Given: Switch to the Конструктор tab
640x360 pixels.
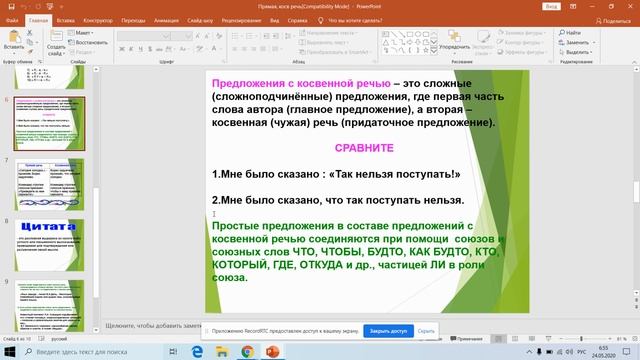Looking at the screenshot, I should (x=98, y=20).
